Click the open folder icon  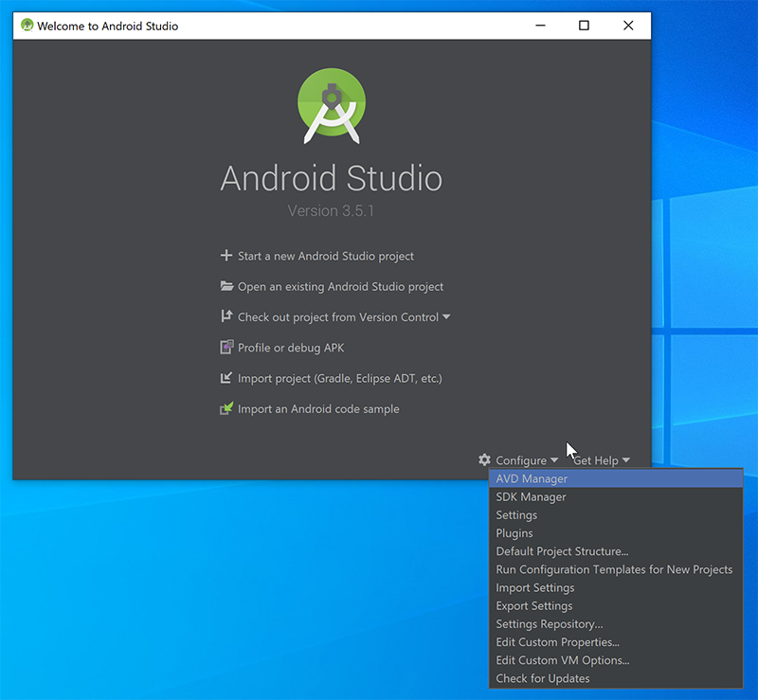[226, 286]
